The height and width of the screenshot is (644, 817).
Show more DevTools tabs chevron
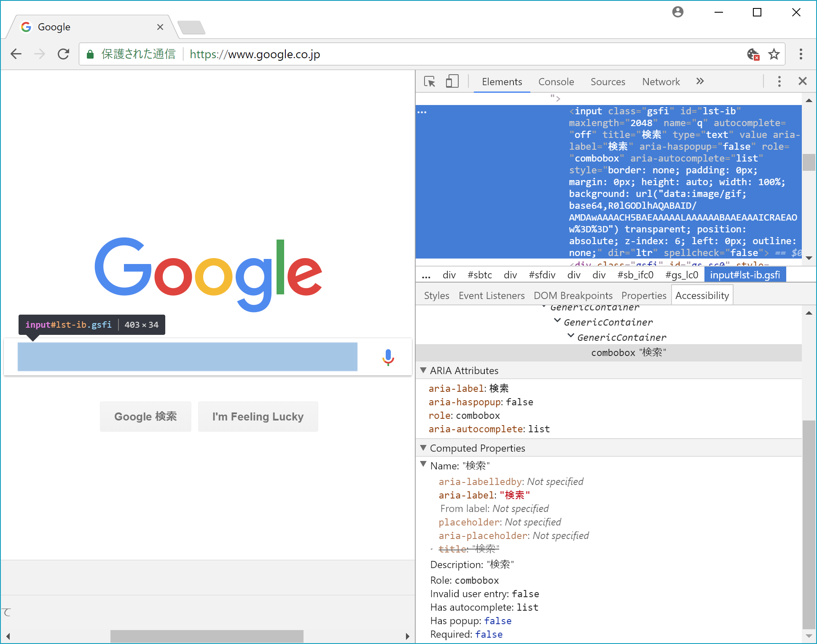pos(700,81)
